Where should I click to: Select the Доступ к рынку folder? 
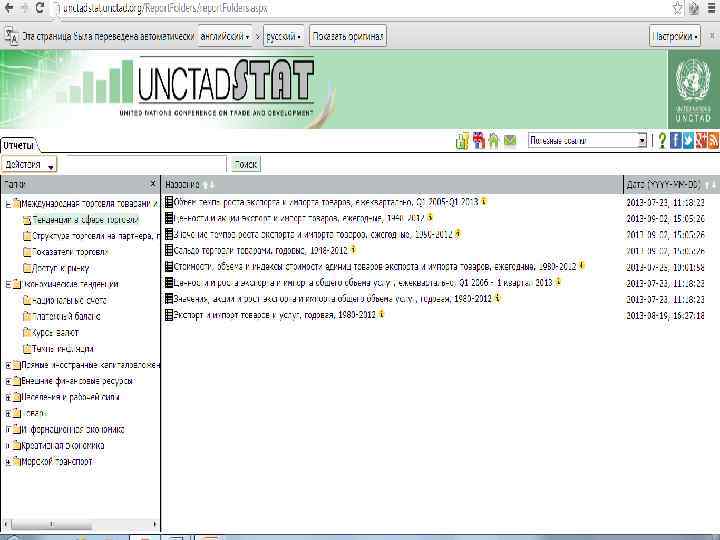click(x=61, y=268)
